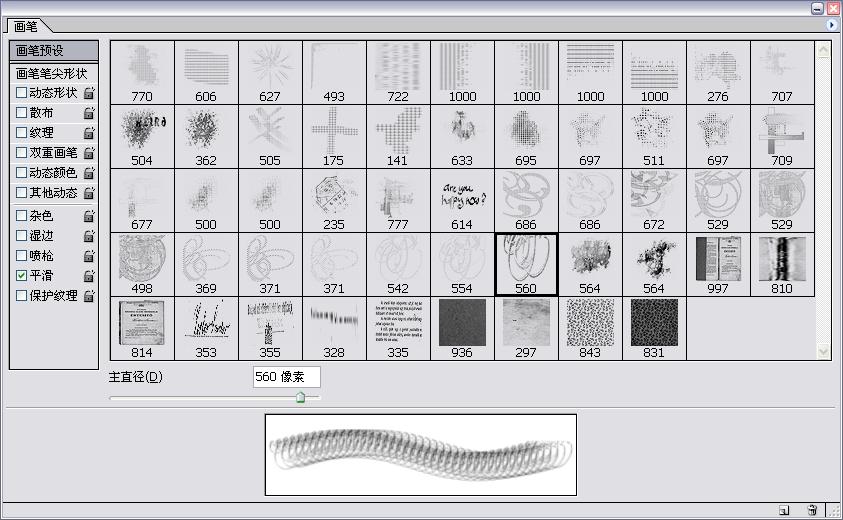This screenshot has width=843, height=520.
Task: Toggle lock icon next to 动态颜色
Action: 89,173
